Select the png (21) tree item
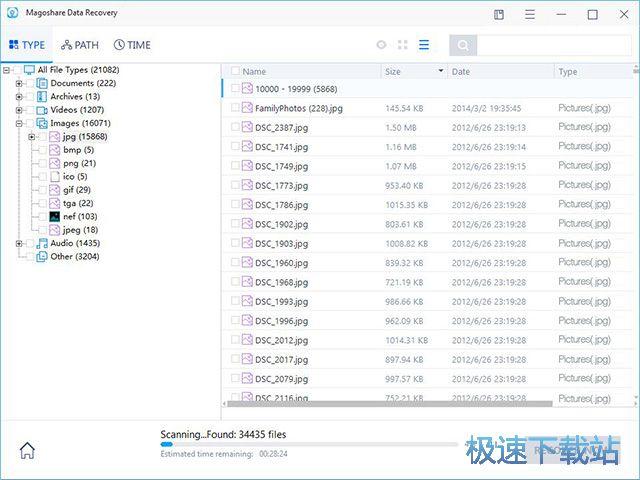Image resolution: width=640 pixels, height=480 pixels. click(80, 163)
